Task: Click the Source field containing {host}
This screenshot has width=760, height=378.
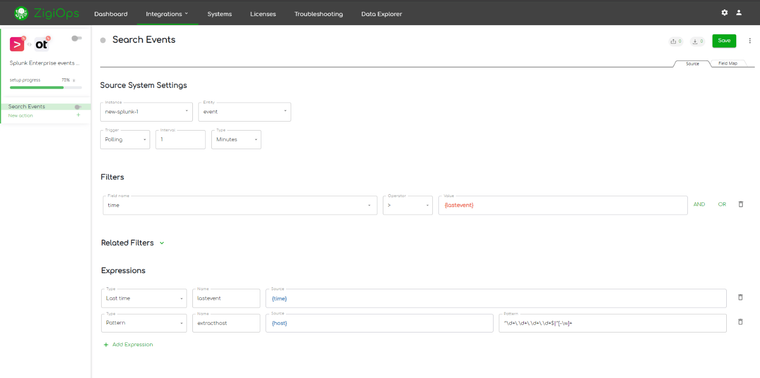Action: tap(379, 323)
